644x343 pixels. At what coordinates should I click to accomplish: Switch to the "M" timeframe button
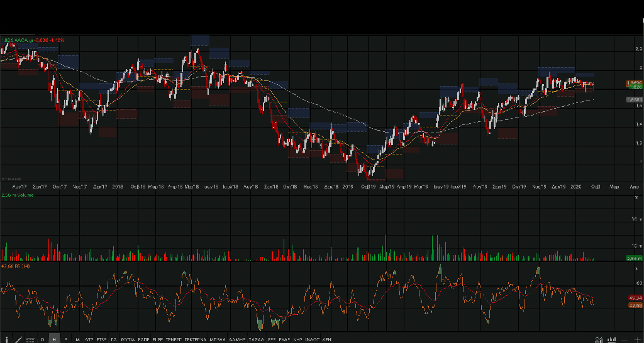pos(77,339)
